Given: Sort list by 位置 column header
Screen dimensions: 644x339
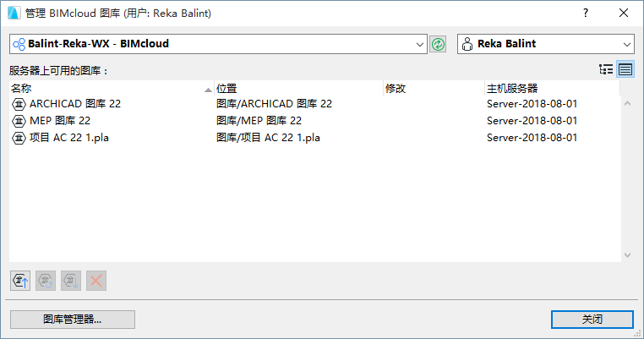Looking at the screenshot, I should (x=298, y=89).
